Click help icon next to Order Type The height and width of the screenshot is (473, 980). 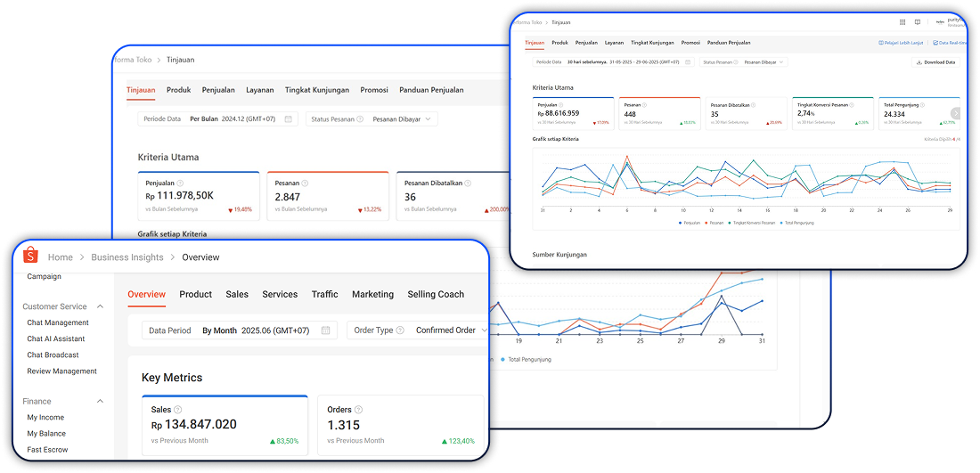pyautogui.click(x=398, y=330)
